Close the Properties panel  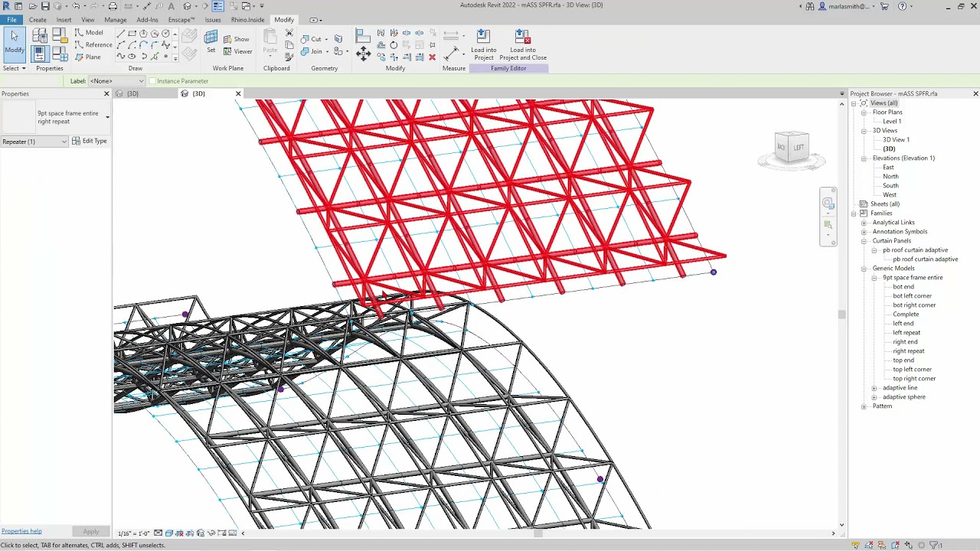coord(106,93)
